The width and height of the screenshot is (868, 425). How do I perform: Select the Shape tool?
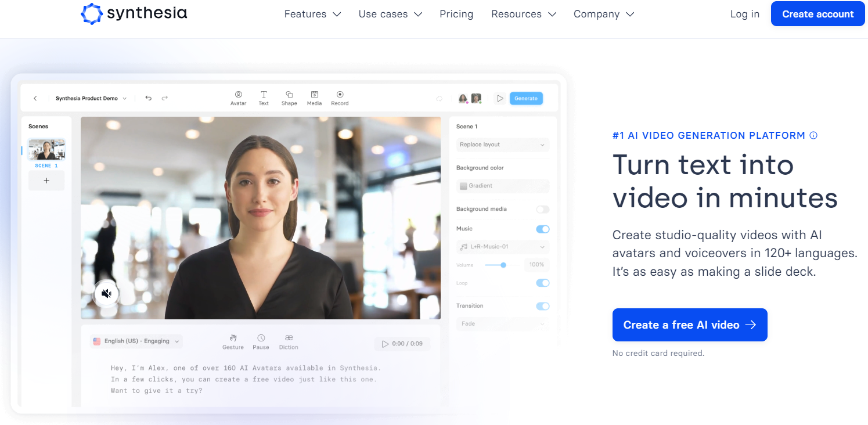289,98
